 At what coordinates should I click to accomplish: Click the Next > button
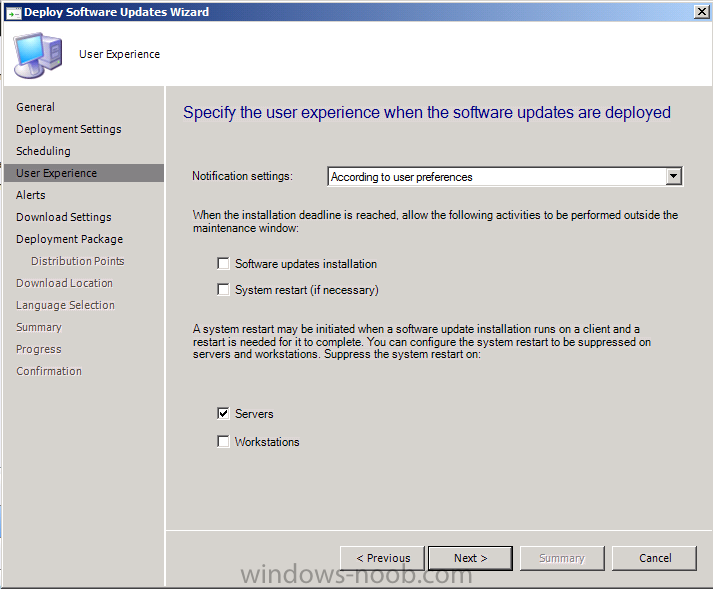tap(470, 558)
